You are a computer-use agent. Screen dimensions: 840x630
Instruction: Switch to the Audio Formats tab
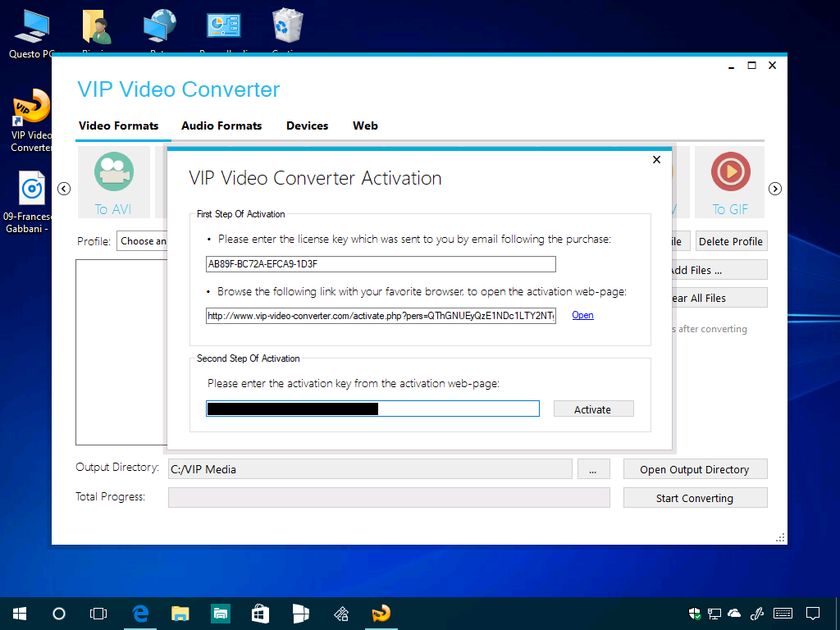[x=221, y=126]
